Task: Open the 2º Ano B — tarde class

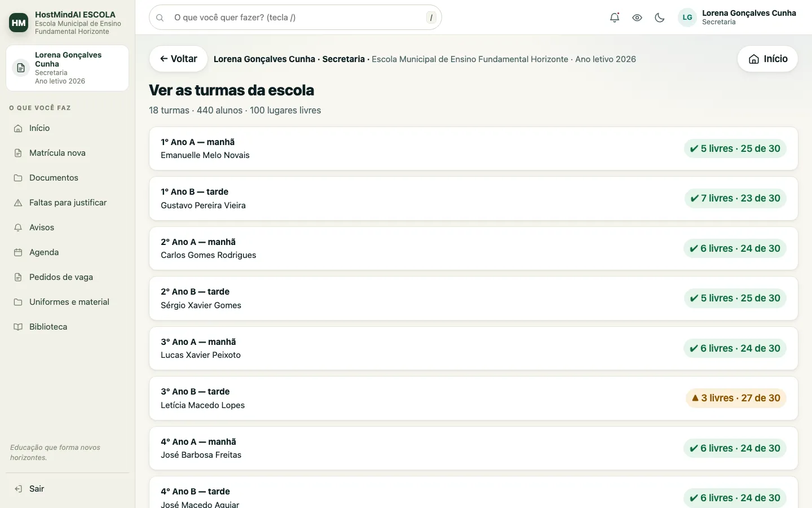Action: pos(474,299)
